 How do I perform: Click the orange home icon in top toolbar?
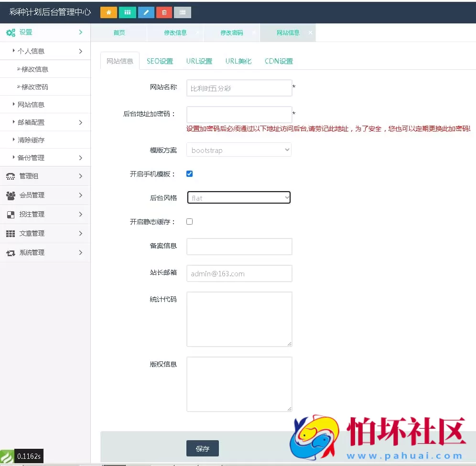(108, 12)
